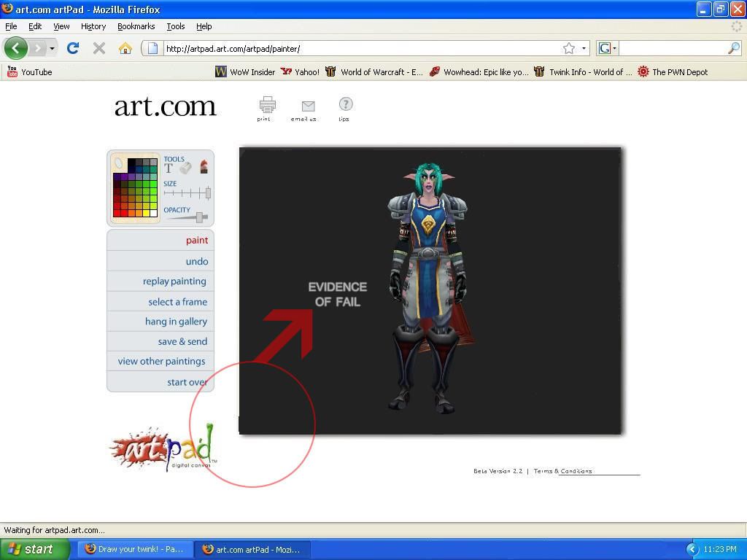
Task: Open the YouTube bookmark
Action: click(29, 72)
